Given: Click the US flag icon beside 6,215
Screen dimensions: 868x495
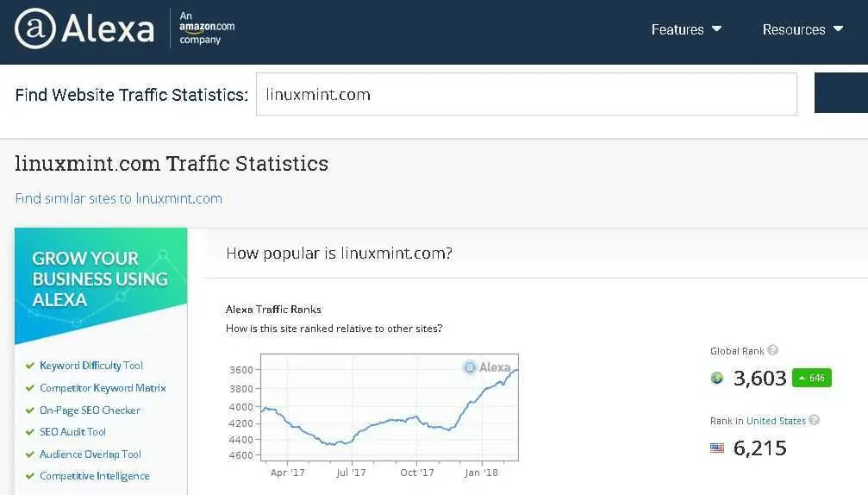Looking at the screenshot, I should (x=717, y=448).
